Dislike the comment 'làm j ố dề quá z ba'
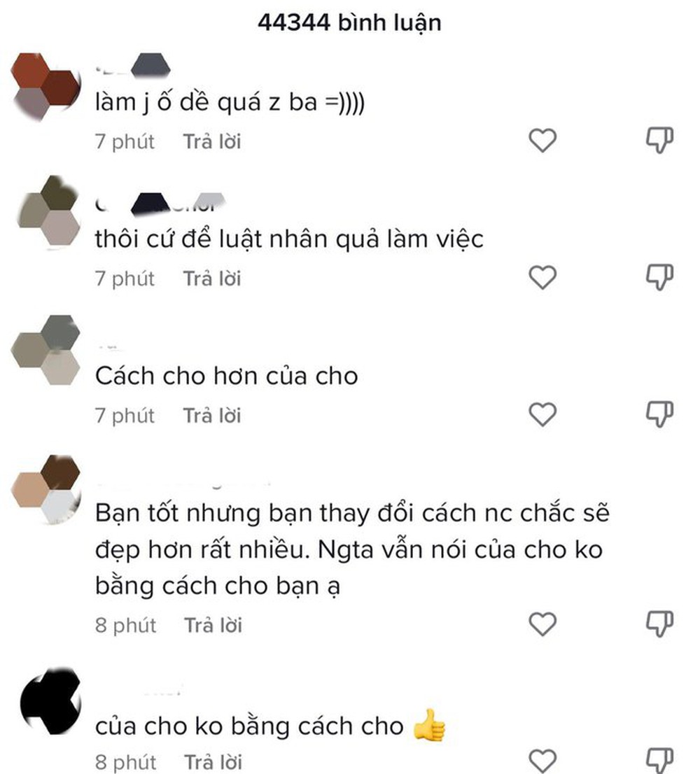The image size is (700, 774). (x=659, y=140)
